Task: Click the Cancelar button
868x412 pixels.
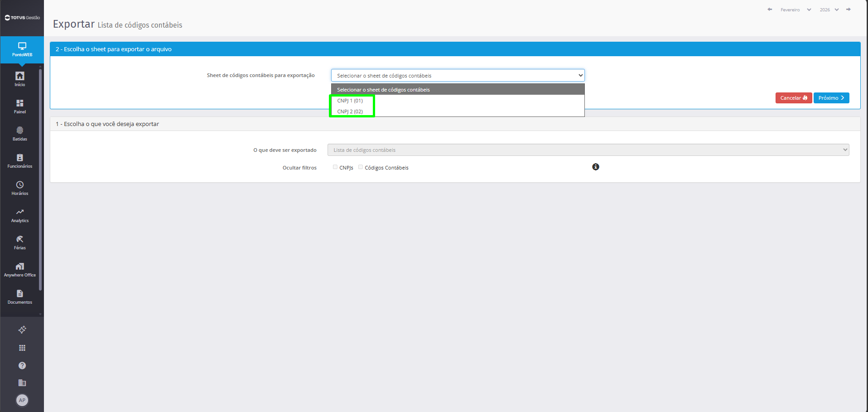Action: 793,98
